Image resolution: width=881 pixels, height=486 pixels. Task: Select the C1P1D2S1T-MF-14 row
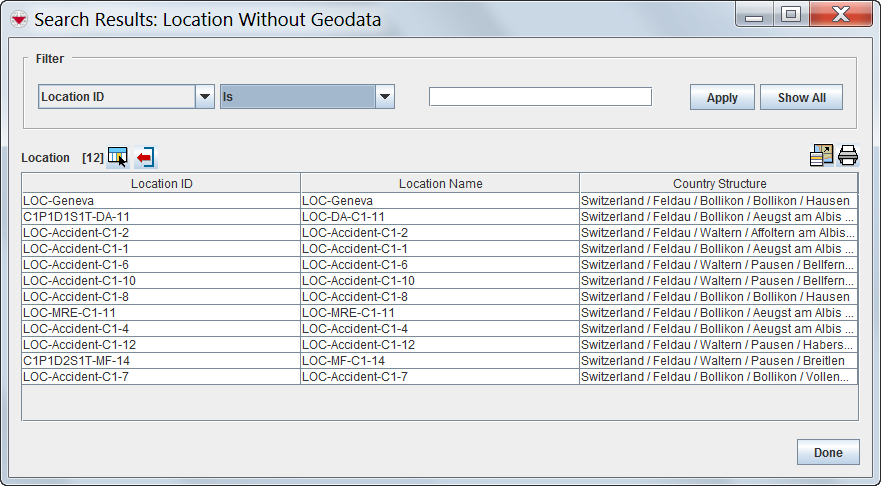tap(161, 361)
